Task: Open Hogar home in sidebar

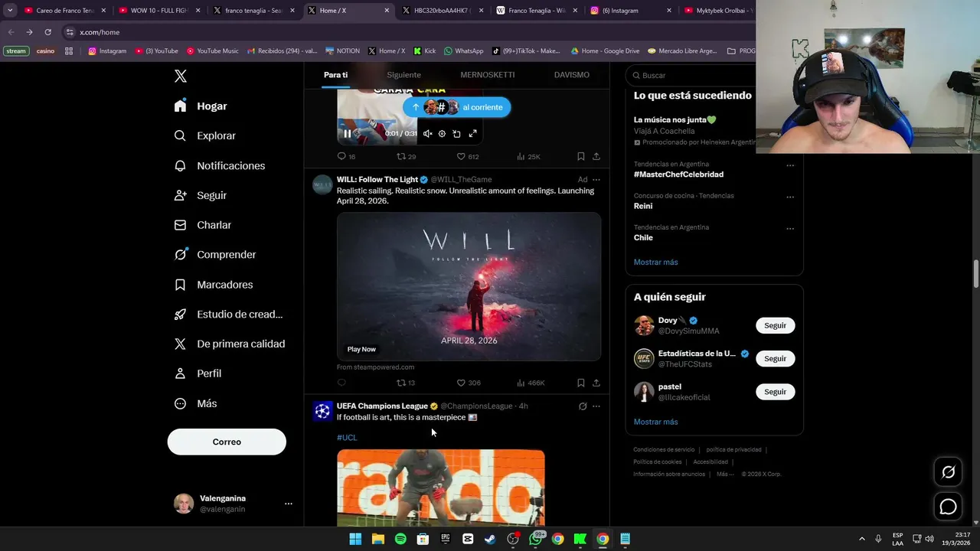Action: [201, 106]
